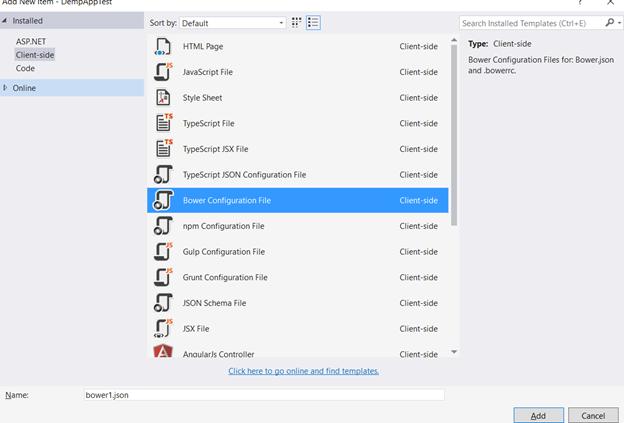Select the "HTML Page" template name
The width and height of the screenshot is (624, 423).
coord(203,47)
